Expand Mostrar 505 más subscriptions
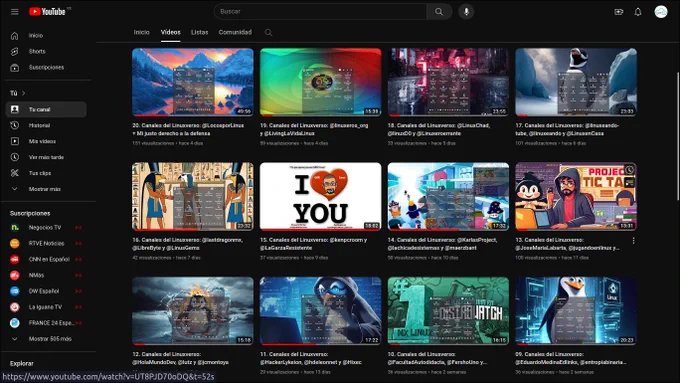Viewport: 680px width, 383px height. pyautogui.click(x=46, y=339)
